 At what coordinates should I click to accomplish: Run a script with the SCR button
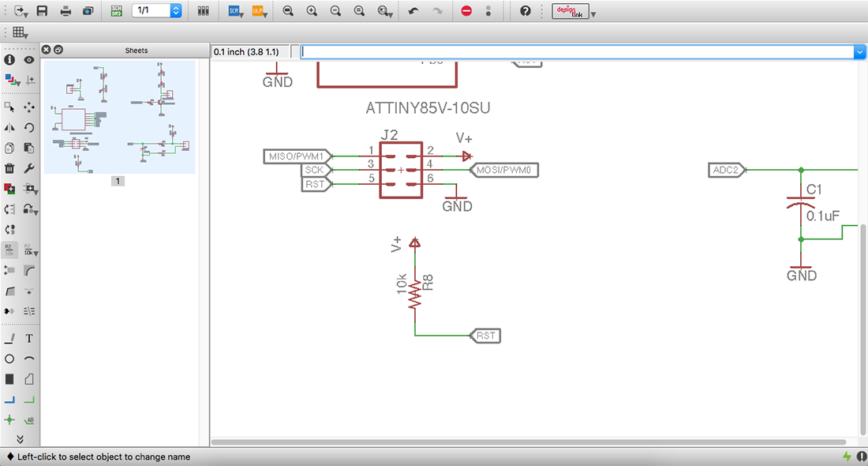(x=235, y=10)
